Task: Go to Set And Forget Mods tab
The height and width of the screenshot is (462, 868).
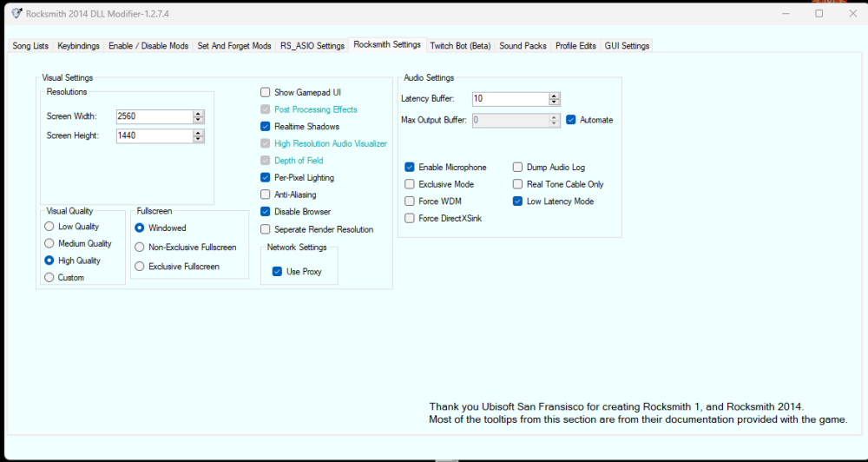Action: (234, 46)
